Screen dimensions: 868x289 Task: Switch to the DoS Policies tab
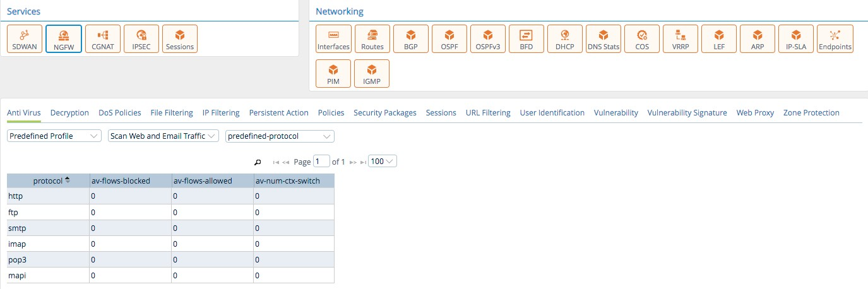pyautogui.click(x=119, y=113)
